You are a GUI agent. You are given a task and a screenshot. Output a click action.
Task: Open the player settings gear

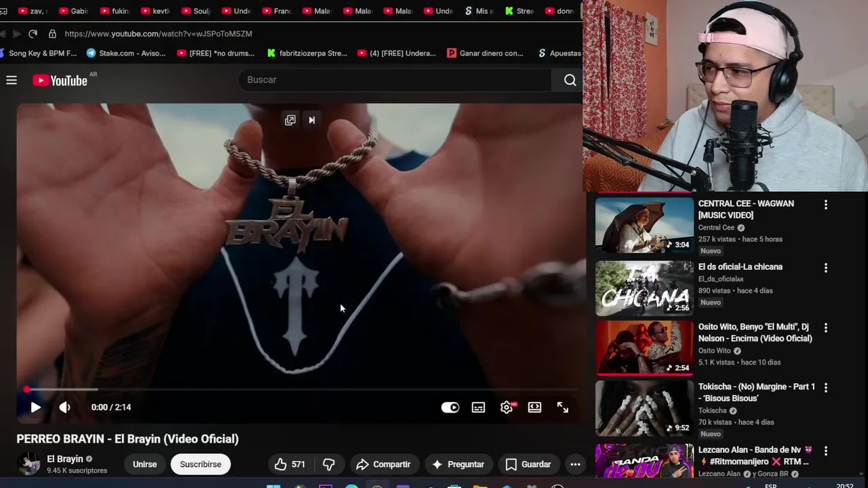507,407
